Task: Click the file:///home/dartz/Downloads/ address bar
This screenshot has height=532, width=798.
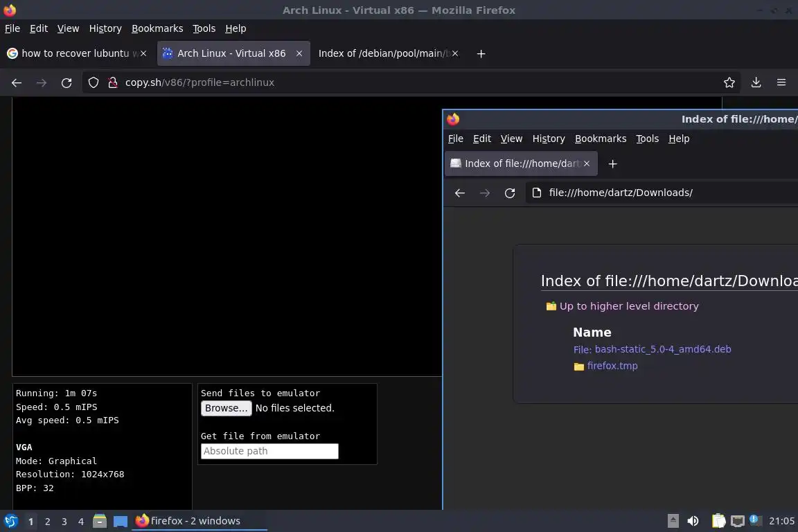Action: [662, 193]
